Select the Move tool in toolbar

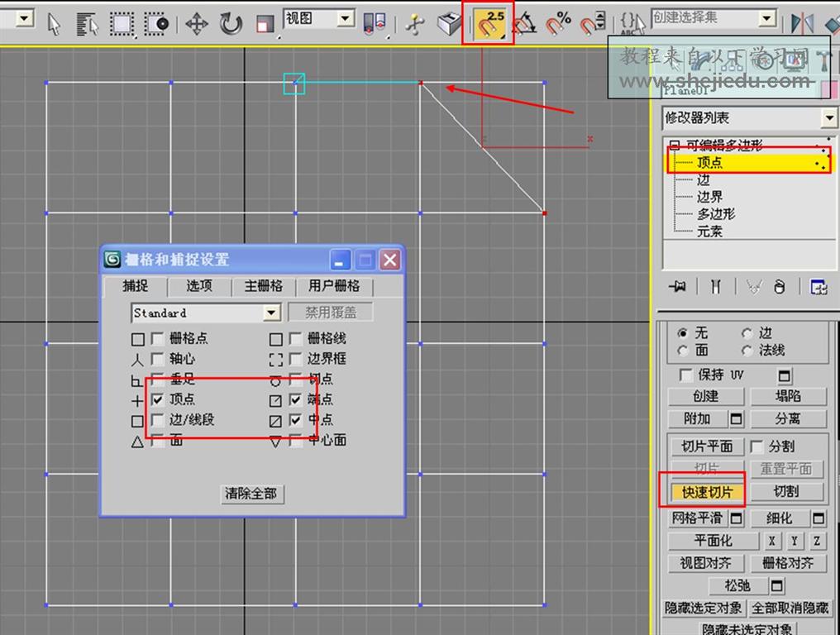196,23
